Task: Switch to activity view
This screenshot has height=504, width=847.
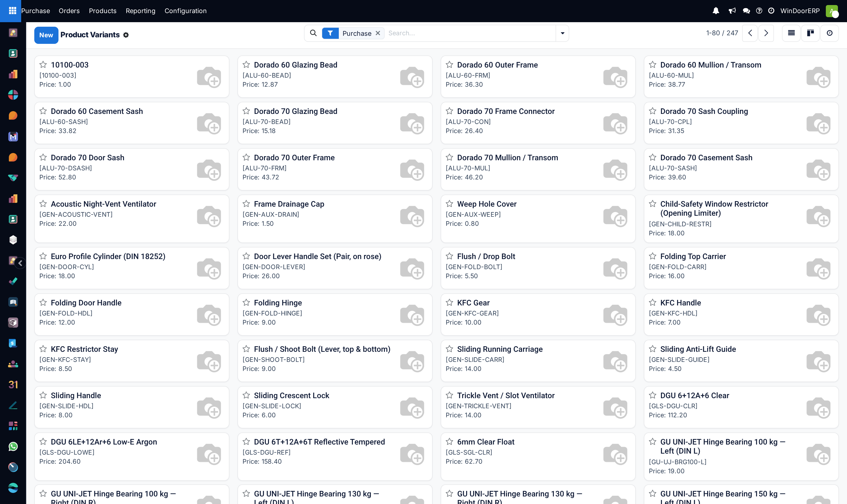Action: pos(830,33)
